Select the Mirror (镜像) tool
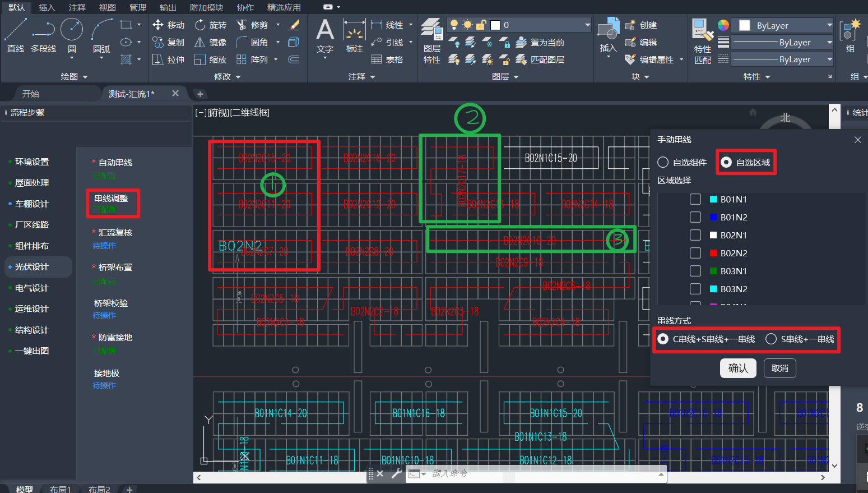 tap(200, 43)
